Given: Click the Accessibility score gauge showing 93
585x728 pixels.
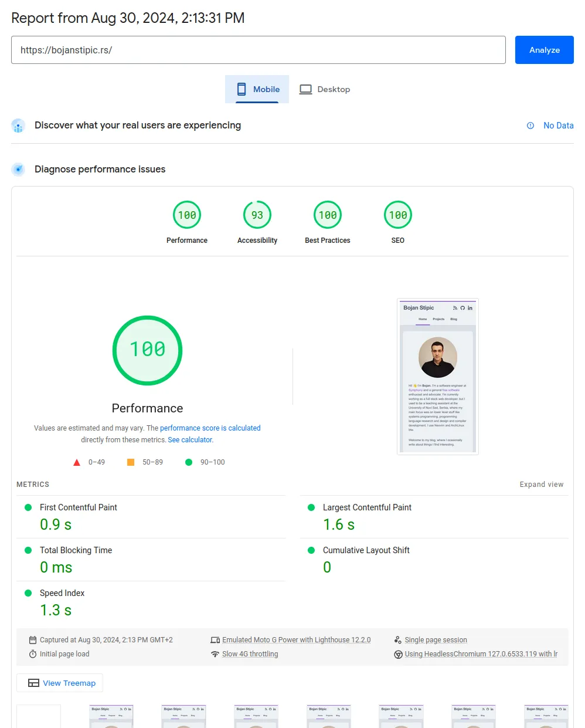Looking at the screenshot, I should click(257, 215).
